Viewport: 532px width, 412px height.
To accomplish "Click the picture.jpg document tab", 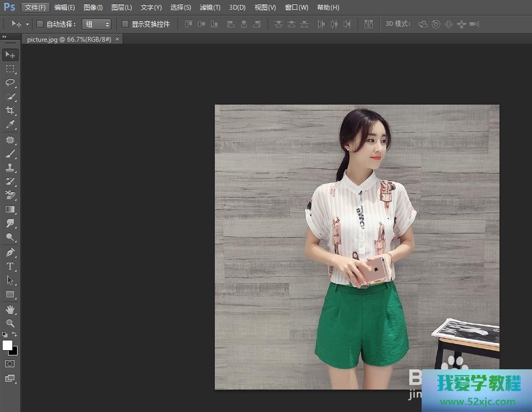I will [x=69, y=39].
